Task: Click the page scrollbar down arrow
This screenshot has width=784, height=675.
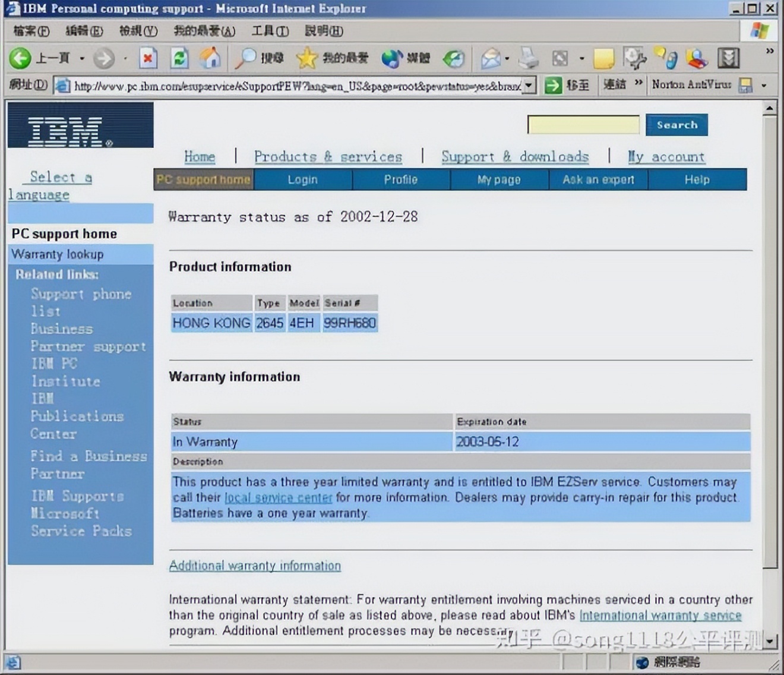Action: coord(770,642)
